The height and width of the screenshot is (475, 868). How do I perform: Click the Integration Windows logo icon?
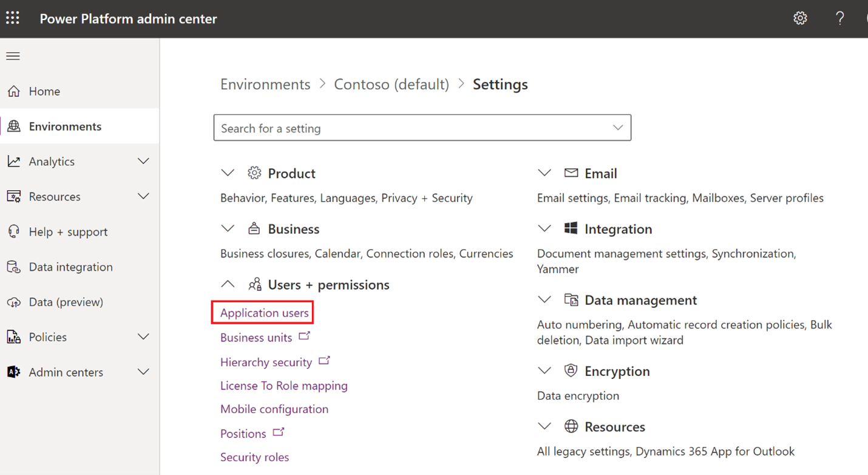[571, 228]
